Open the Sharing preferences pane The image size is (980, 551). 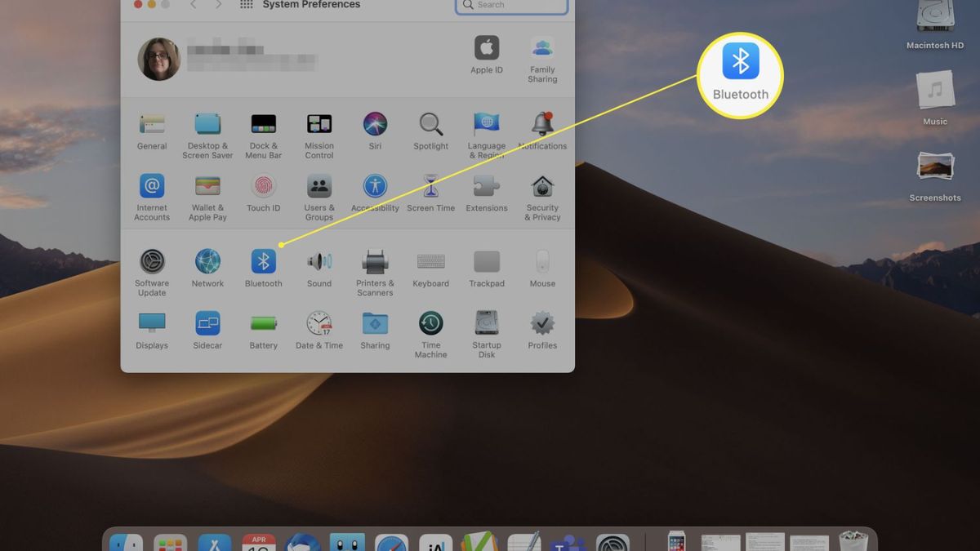pyautogui.click(x=375, y=323)
